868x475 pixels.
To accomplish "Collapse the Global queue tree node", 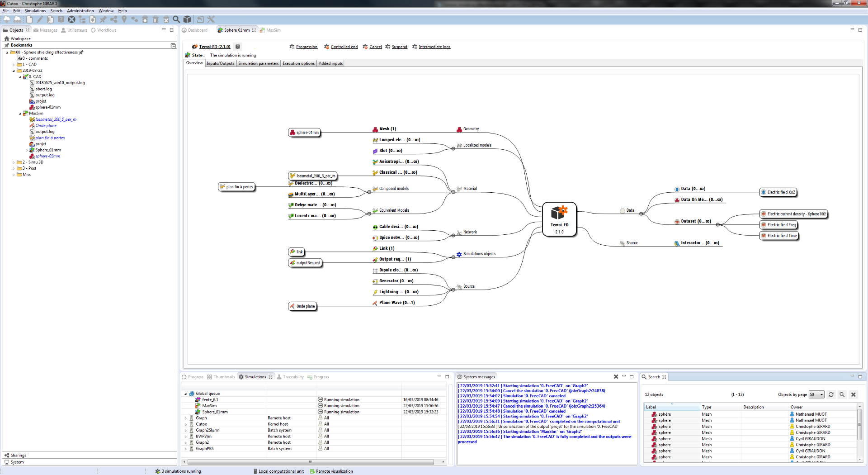I will pyautogui.click(x=186, y=394).
